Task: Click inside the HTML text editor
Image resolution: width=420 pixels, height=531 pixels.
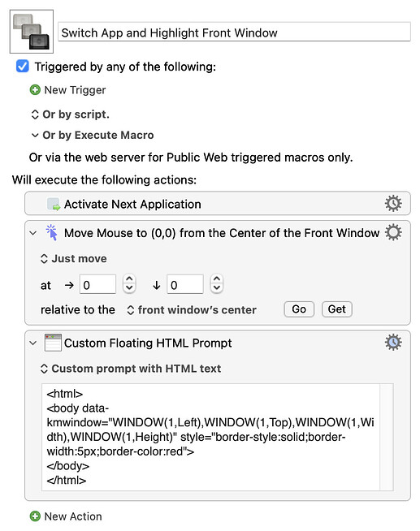Action: tap(210, 437)
